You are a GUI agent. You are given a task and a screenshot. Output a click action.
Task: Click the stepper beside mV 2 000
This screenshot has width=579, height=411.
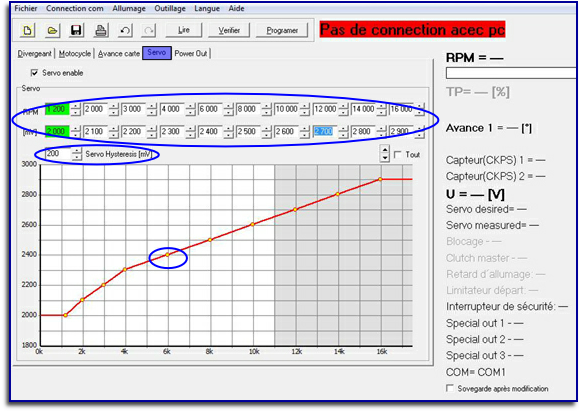point(76,131)
